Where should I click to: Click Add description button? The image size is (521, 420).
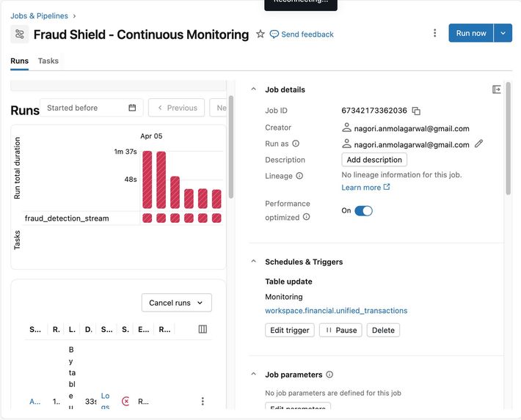coord(374,160)
